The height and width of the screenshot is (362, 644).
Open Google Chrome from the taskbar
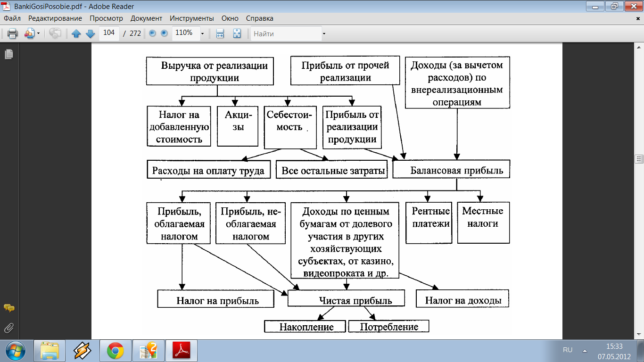click(115, 351)
